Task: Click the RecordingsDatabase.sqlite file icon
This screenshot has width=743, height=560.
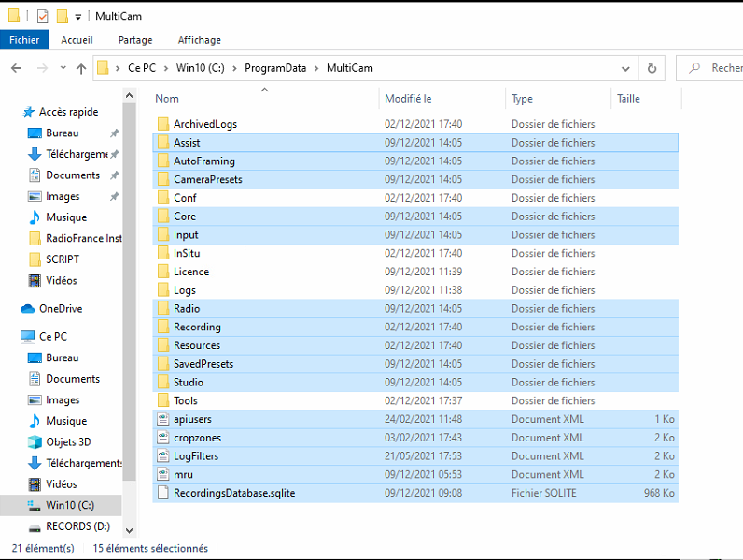Action: coord(163,493)
